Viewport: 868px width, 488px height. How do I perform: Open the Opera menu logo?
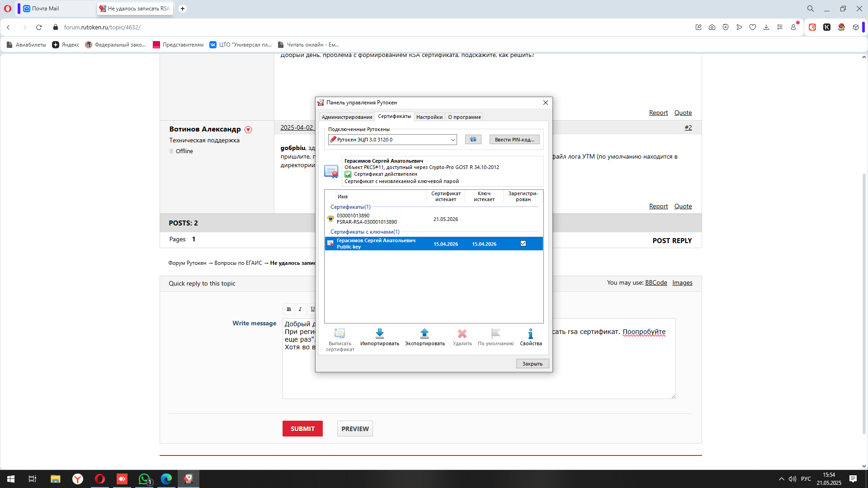[8, 9]
